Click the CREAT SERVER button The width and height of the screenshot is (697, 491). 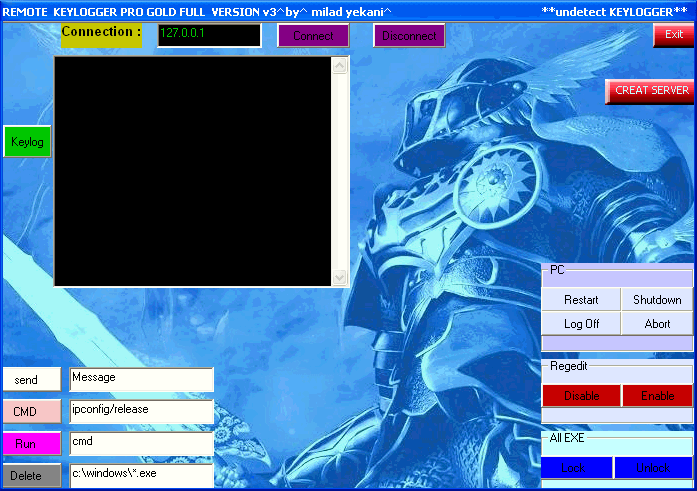click(650, 90)
